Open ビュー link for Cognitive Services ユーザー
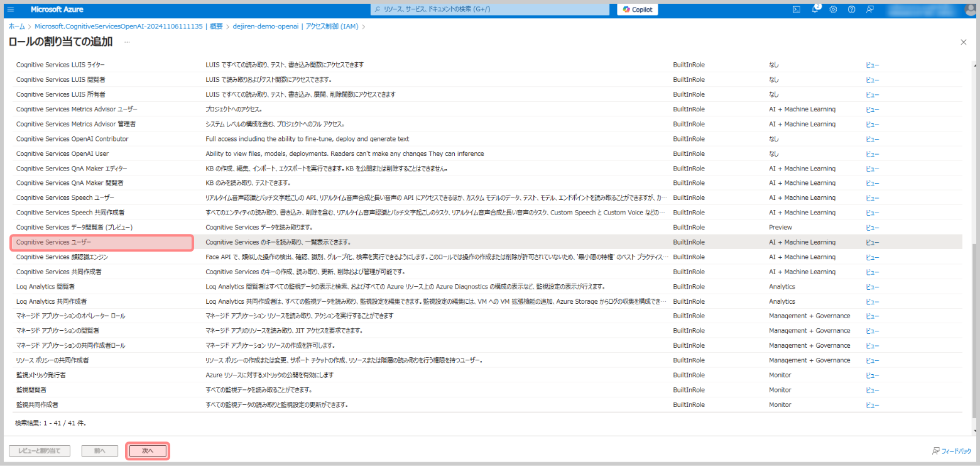Viewport: 980px width, 466px height. (873, 242)
